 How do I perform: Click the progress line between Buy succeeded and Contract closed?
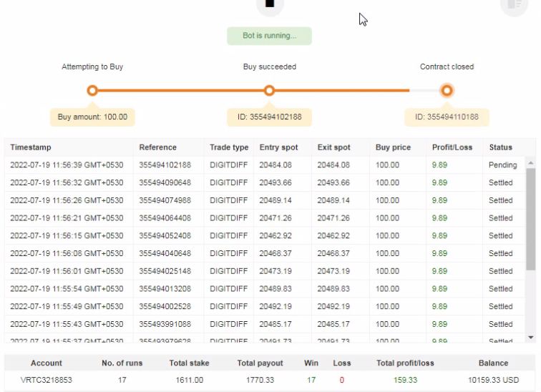click(x=358, y=91)
